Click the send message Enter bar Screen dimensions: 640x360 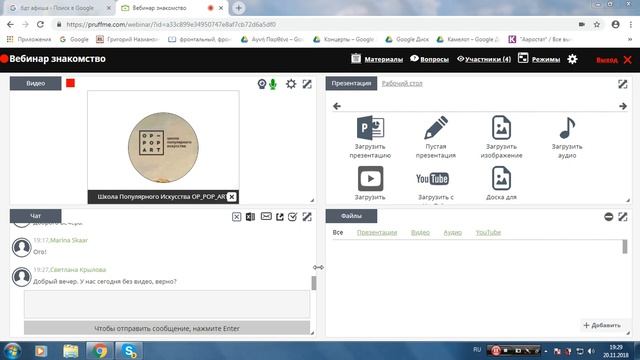tap(167, 328)
